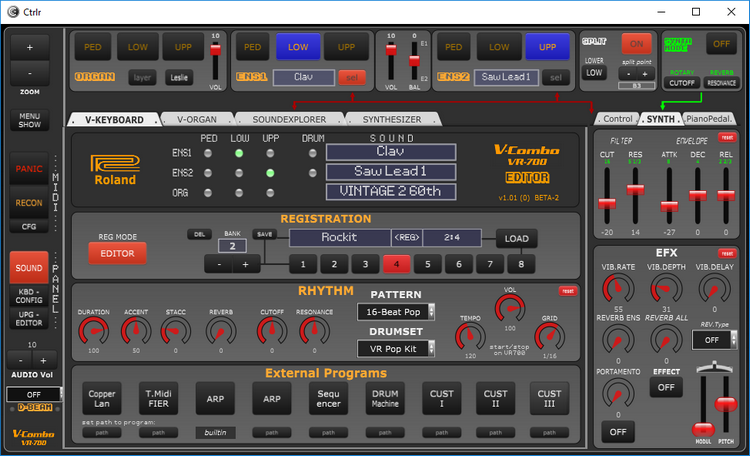Click the VIB.RATE knob
This screenshot has height=456, width=750.
618,289
